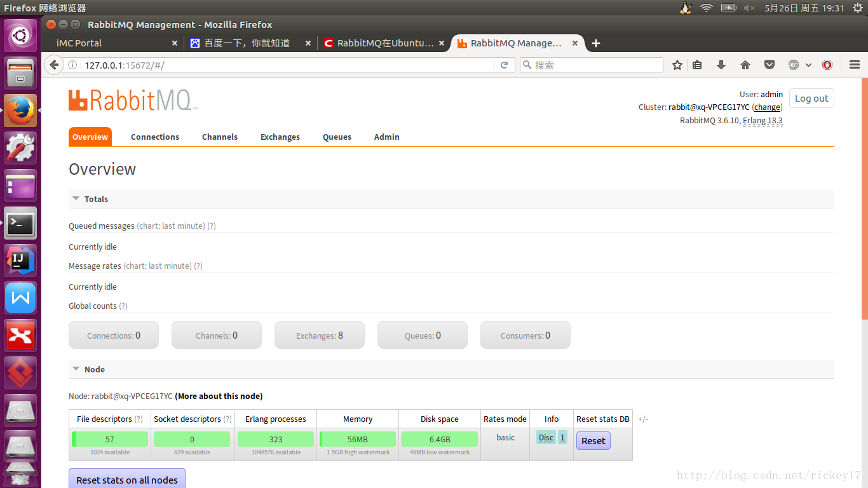Viewport: 868px width, 488px height.
Task: Click Firefox icon in the dock
Action: tap(21, 111)
